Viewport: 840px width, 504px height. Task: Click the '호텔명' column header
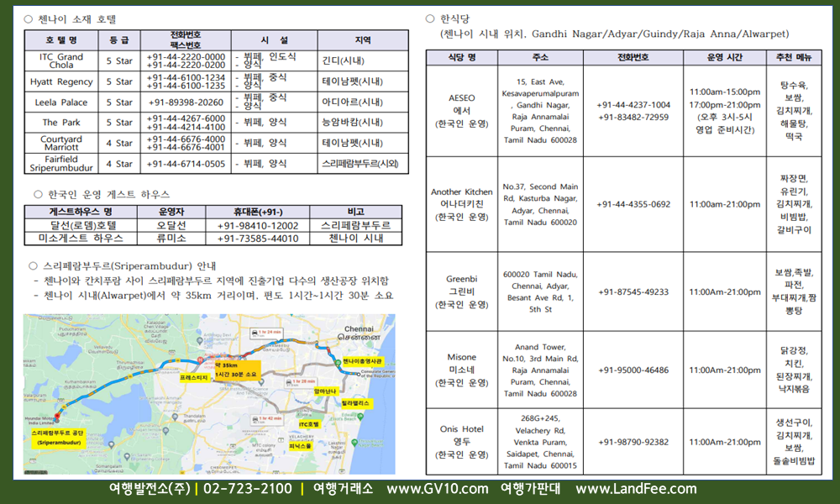point(61,40)
